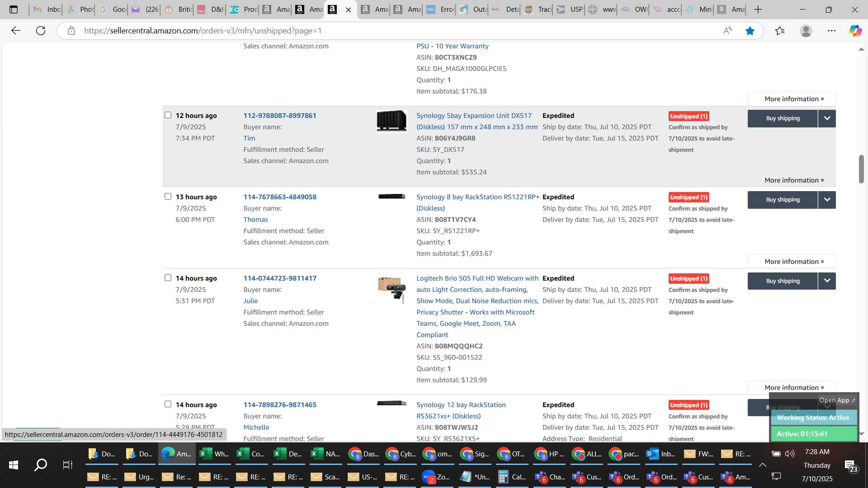Viewport: 868px width, 488px height.
Task: Open the notification center icon with 23 badge
Action: (851, 465)
